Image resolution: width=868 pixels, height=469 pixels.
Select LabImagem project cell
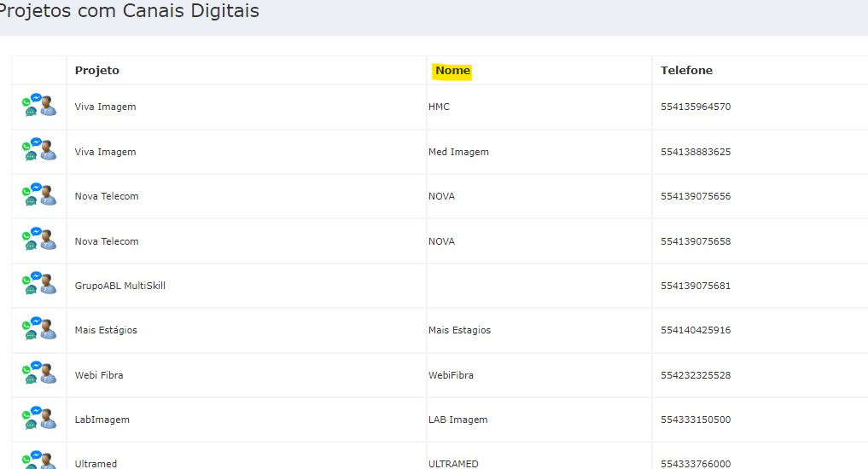point(102,420)
